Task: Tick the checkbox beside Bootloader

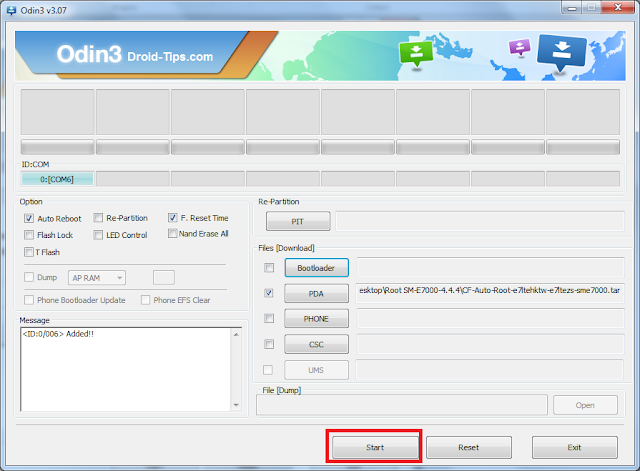Action: pyautogui.click(x=269, y=268)
